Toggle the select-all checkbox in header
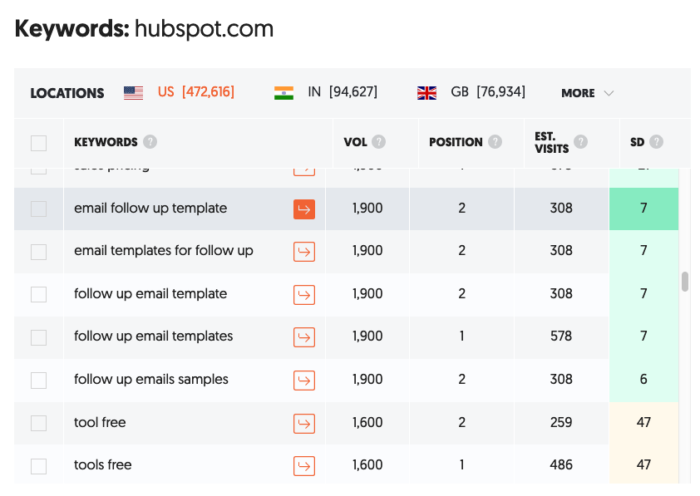Screen dimensions: 700x496 pos(39,143)
